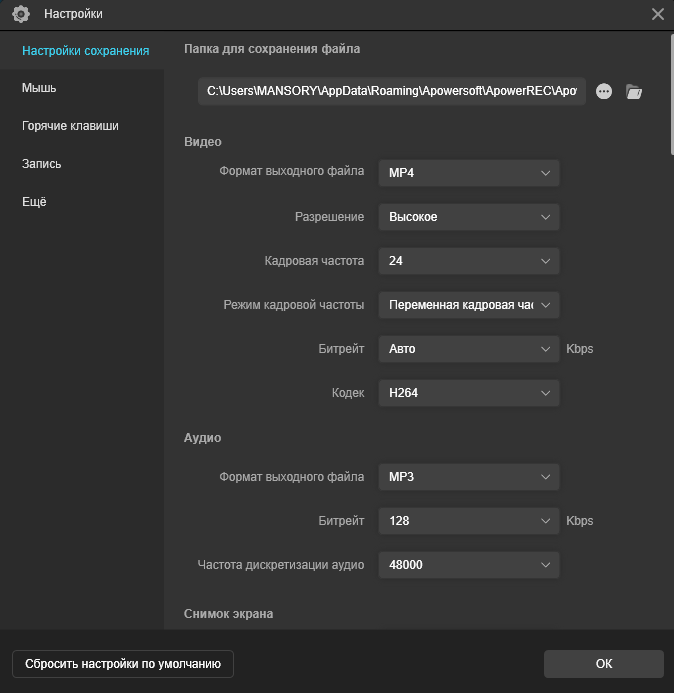Click the Kbps label next to video bitrate
The width and height of the screenshot is (674, 693).
579,349
